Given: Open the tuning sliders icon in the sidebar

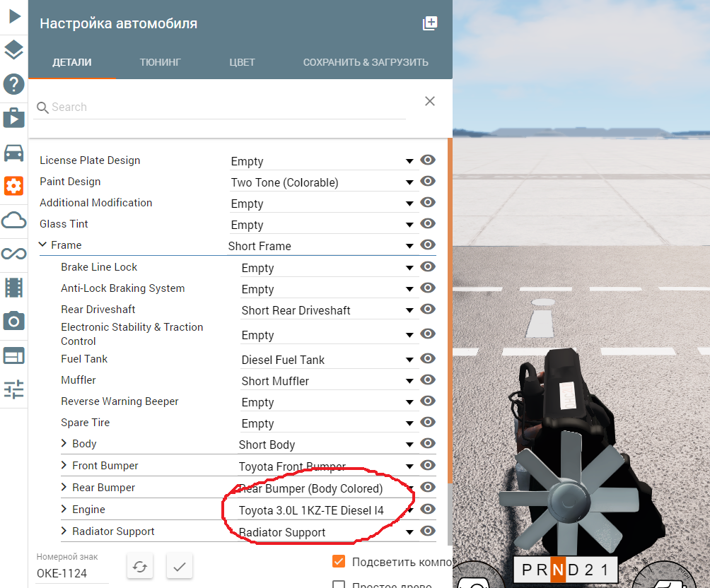Looking at the screenshot, I should pyautogui.click(x=14, y=389).
